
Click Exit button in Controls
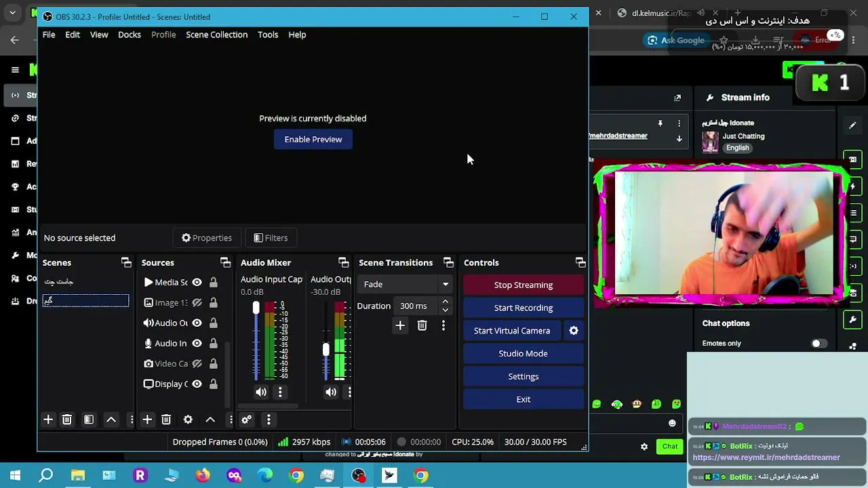524,400
